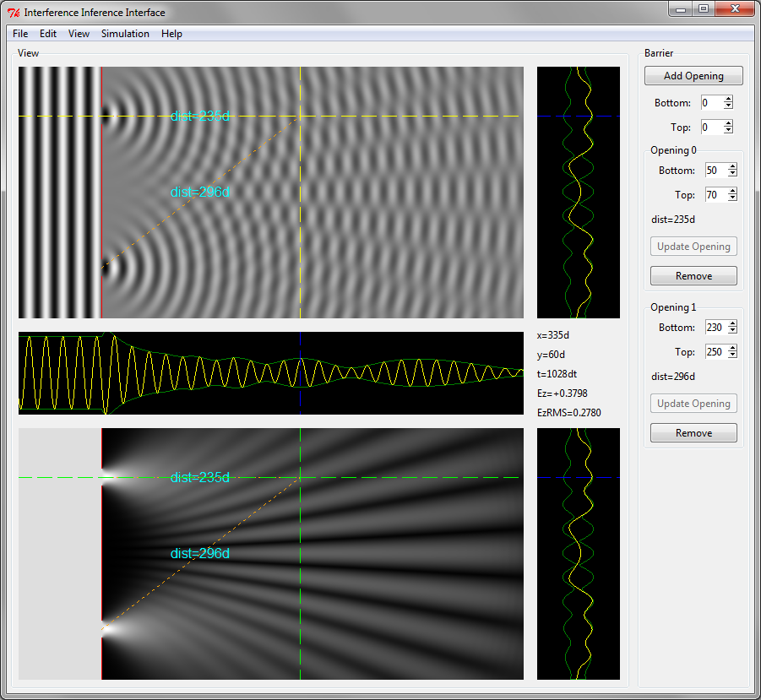Minimize the Interference Inference Interface window
Viewport: 761px width, 700px height.
tap(681, 9)
